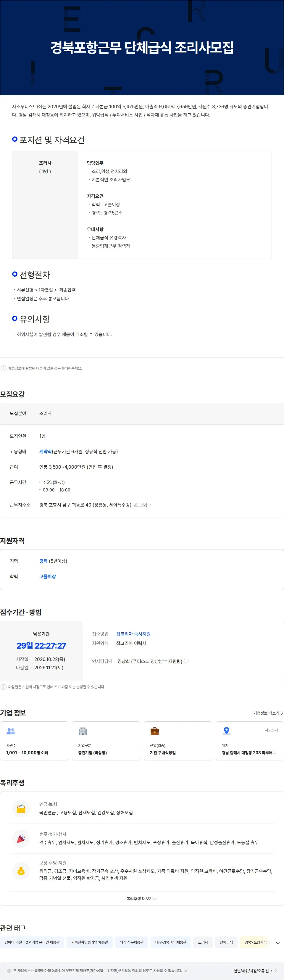This screenshot has height=980, width=284.
Task: Click the start date 2026.10.22(목)
Action: pyautogui.click(x=49, y=659)
